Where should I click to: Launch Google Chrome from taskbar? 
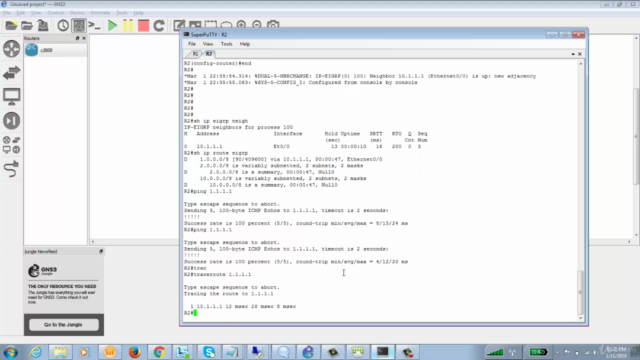pyautogui.click(x=159, y=352)
